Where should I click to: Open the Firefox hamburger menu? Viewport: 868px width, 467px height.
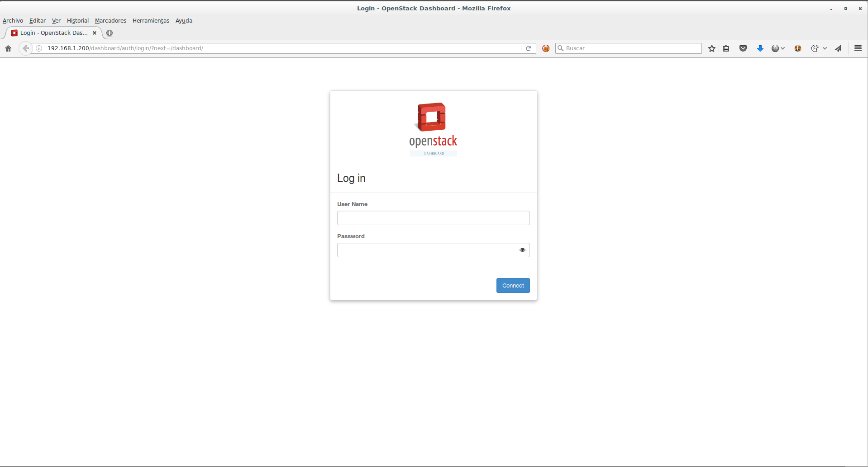click(858, 48)
